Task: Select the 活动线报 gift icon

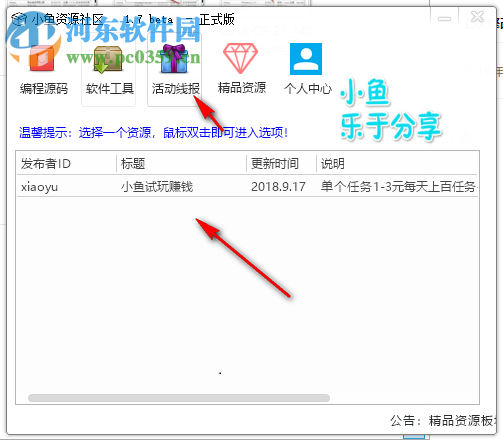Action: pyautogui.click(x=174, y=59)
